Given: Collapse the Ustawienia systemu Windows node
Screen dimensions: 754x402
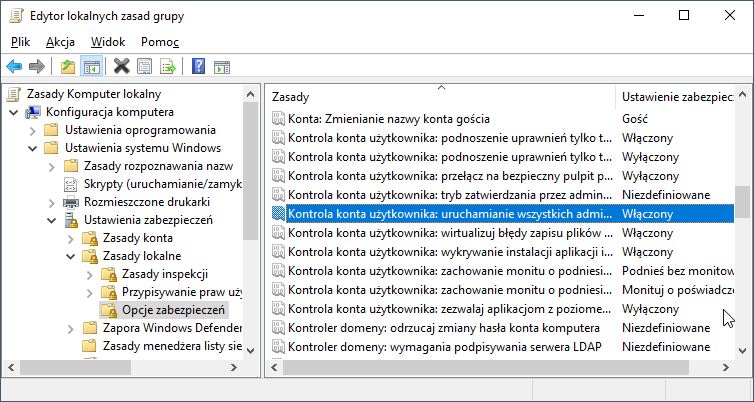Looking at the screenshot, I should pos(33,149).
